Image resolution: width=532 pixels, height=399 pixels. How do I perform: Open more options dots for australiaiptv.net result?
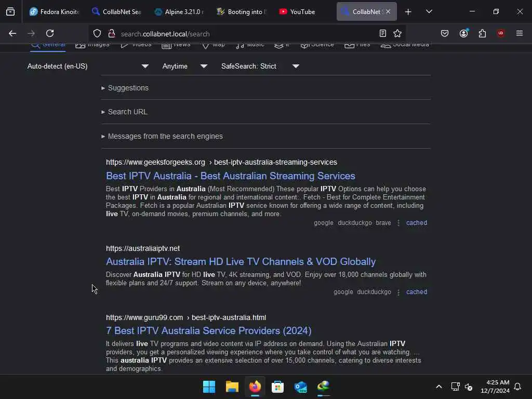tap(398, 292)
